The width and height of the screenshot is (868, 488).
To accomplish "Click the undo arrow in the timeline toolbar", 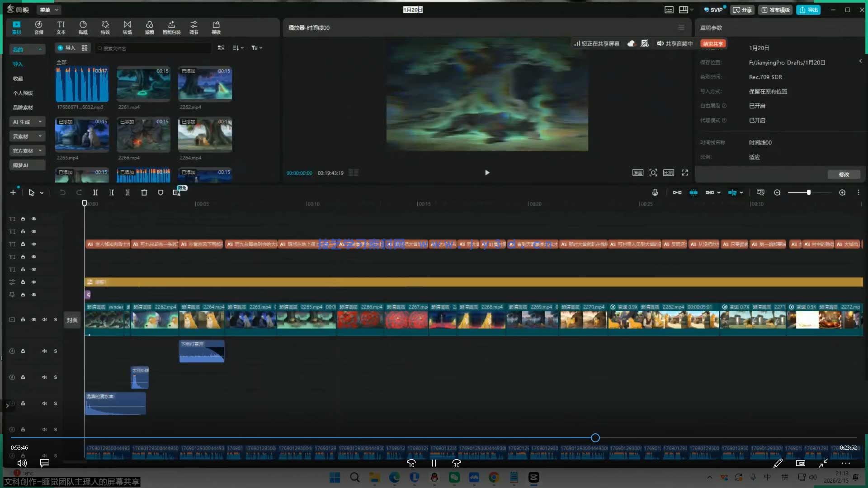I will (x=62, y=192).
